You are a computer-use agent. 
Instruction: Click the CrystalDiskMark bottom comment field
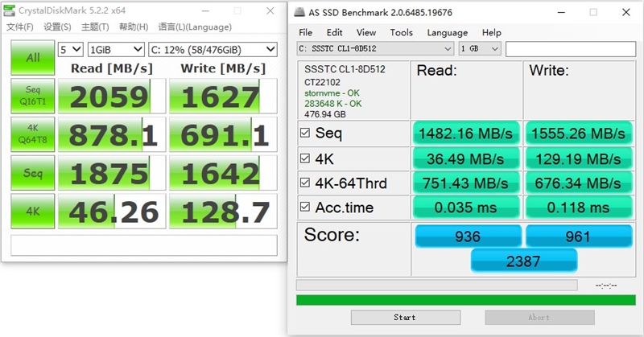144,245
